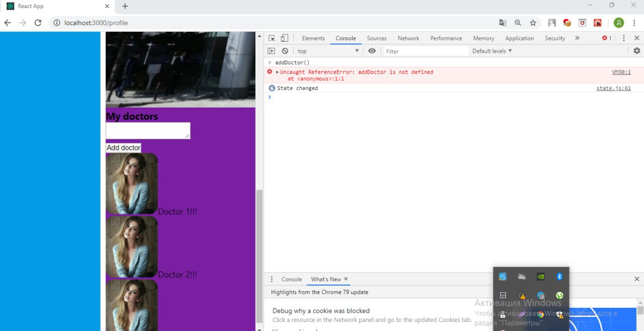Click the NVIDIA tray icon
This screenshot has height=331, width=644.
(540, 276)
